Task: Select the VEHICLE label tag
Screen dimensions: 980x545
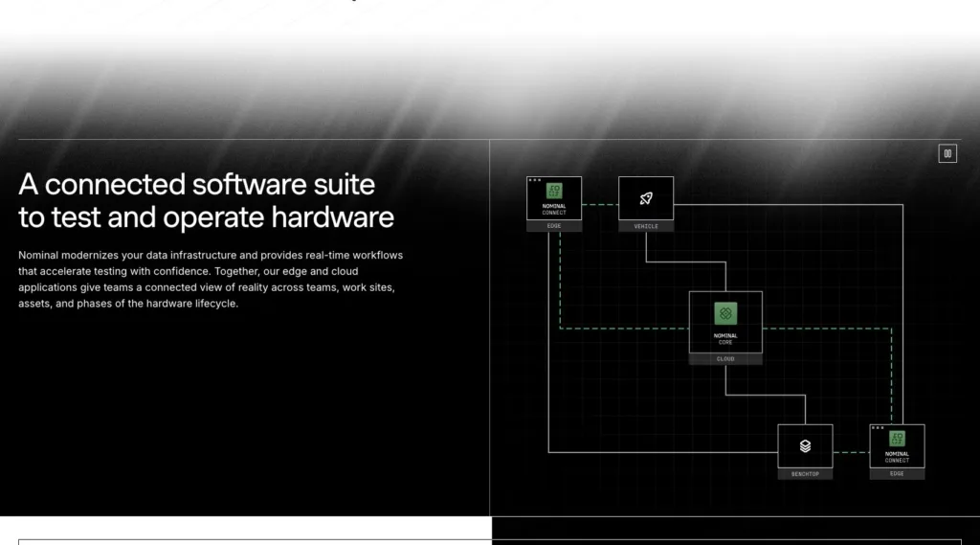Action: (646, 226)
